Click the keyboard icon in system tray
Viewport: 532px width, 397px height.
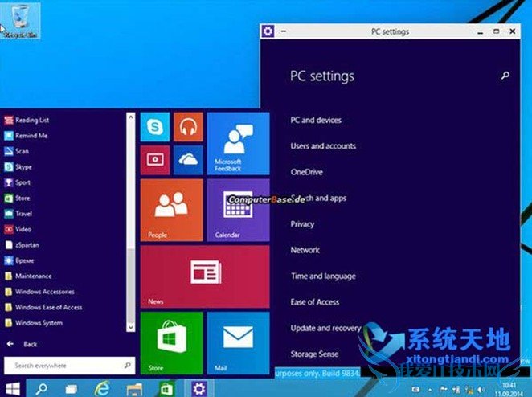(415, 389)
